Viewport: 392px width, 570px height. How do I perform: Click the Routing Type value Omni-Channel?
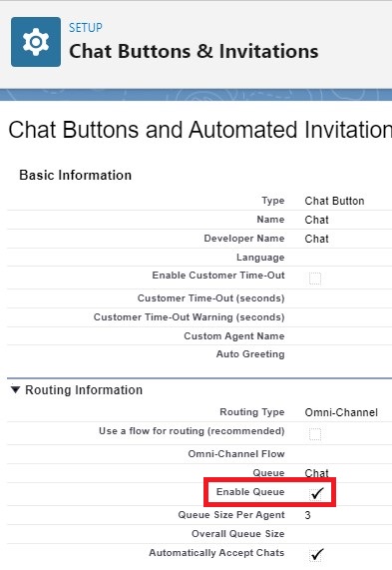pyautogui.click(x=341, y=412)
